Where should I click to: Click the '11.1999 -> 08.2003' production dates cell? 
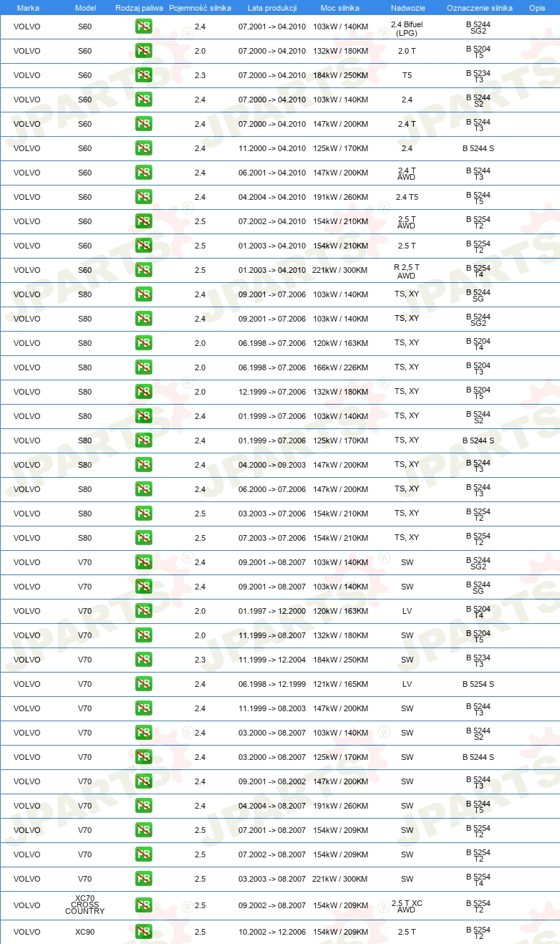pos(272,709)
